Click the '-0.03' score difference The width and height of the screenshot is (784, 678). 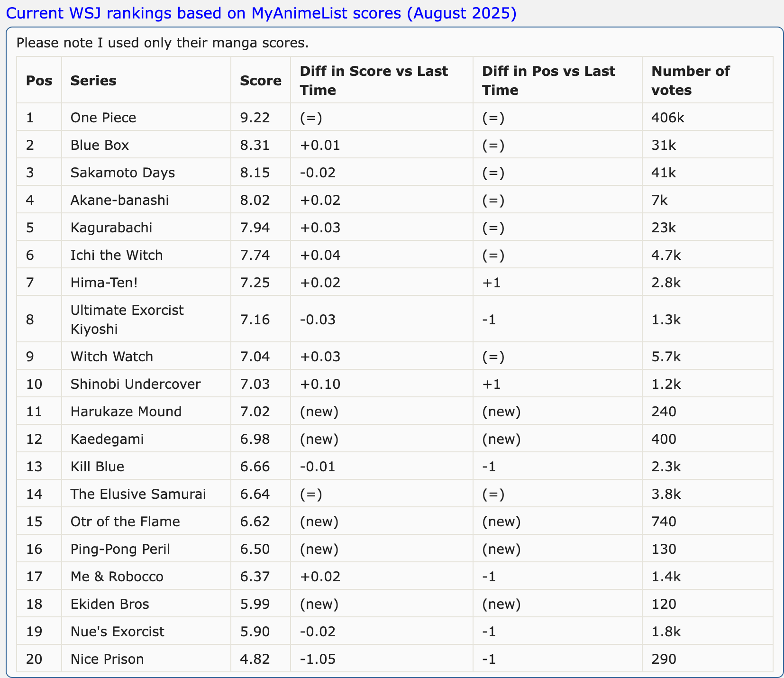(x=318, y=319)
